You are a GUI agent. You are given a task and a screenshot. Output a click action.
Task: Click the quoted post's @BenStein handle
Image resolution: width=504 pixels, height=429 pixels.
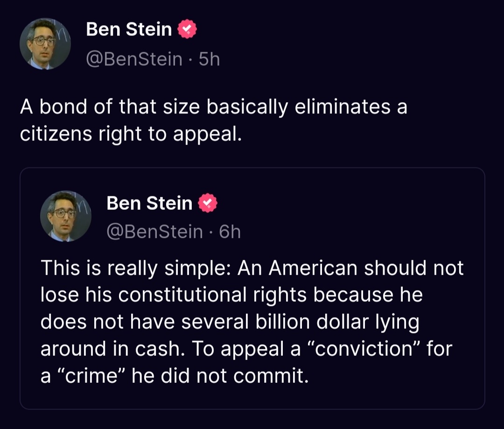(155, 231)
